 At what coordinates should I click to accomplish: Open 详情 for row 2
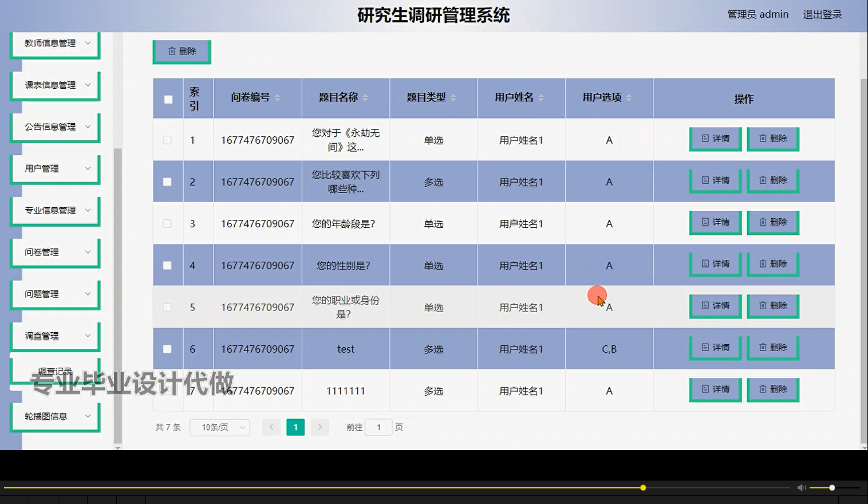click(x=716, y=181)
